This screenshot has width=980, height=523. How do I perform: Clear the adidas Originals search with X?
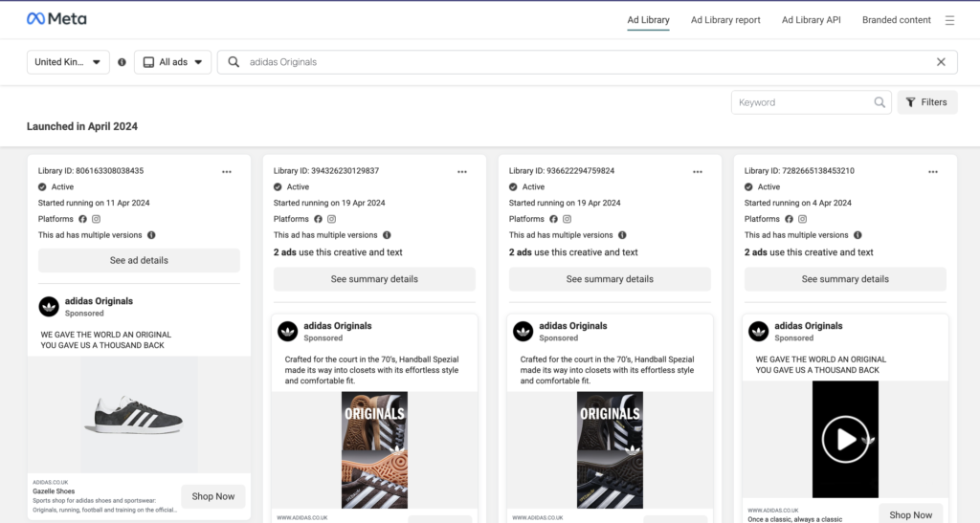(x=941, y=62)
